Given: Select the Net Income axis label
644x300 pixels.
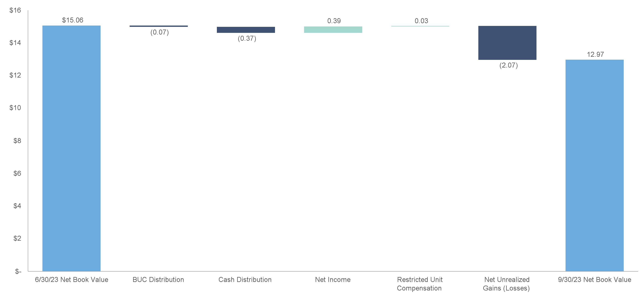Looking at the screenshot, I should click(x=333, y=280).
